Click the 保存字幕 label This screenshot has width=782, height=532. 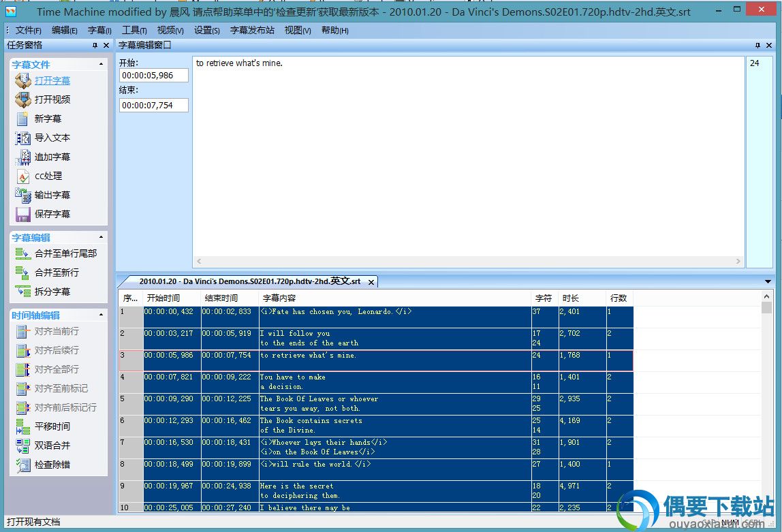(x=52, y=215)
